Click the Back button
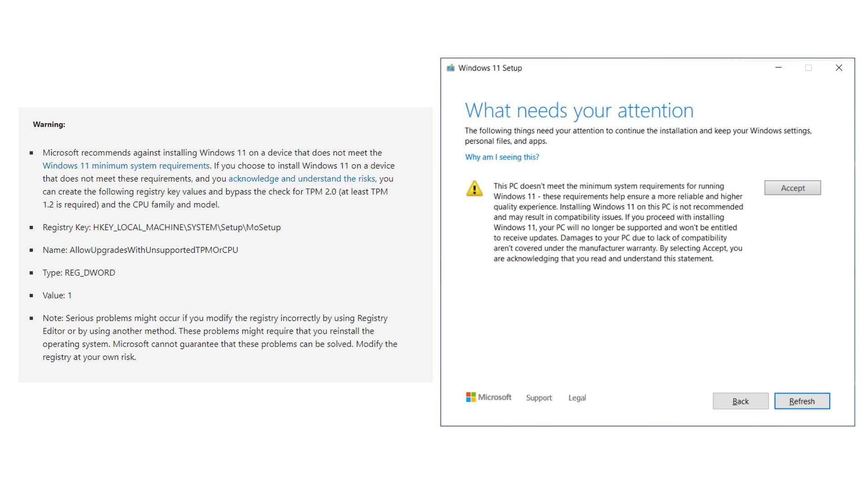Screen dimensions: 868x489 (740, 401)
